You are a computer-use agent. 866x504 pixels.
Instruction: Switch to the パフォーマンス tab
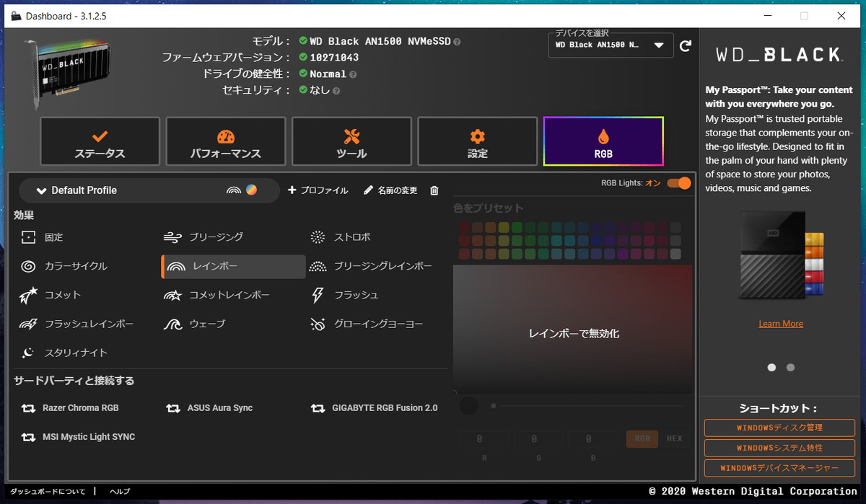point(226,141)
